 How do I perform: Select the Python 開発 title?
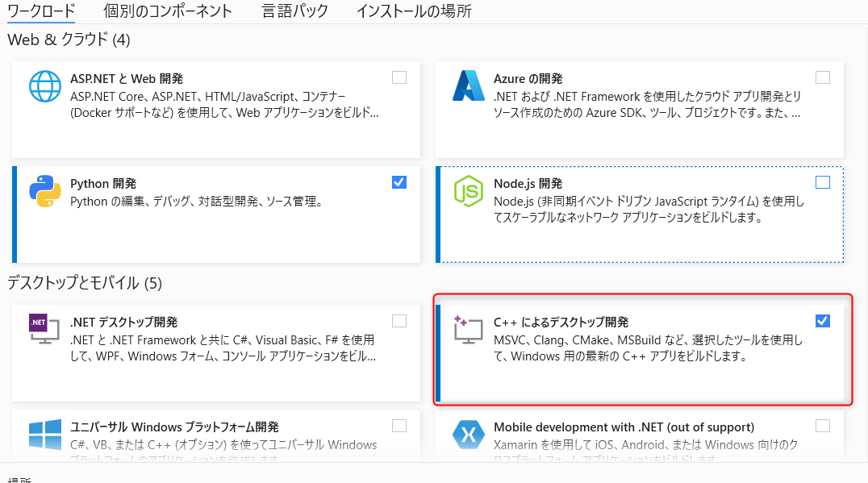click(x=103, y=184)
